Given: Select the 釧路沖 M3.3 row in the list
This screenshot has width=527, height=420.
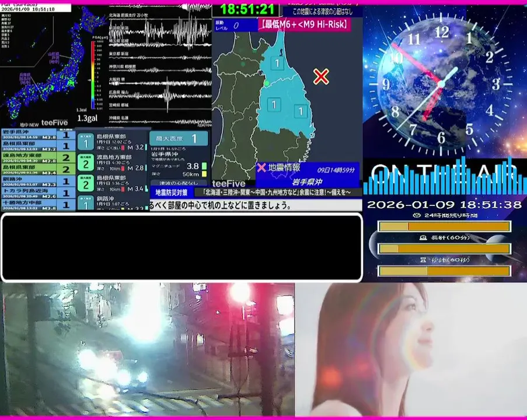Looking at the screenshot, I should coord(38,181).
